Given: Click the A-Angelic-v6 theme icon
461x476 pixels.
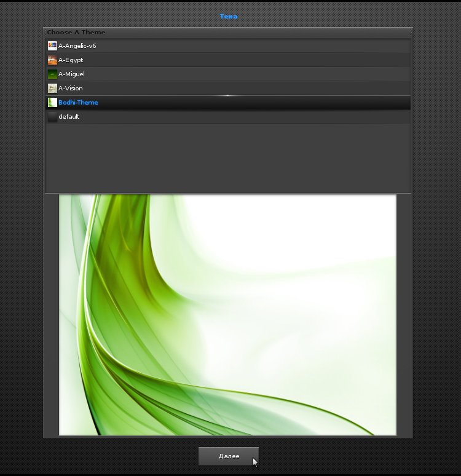Looking at the screenshot, I should tap(52, 46).
